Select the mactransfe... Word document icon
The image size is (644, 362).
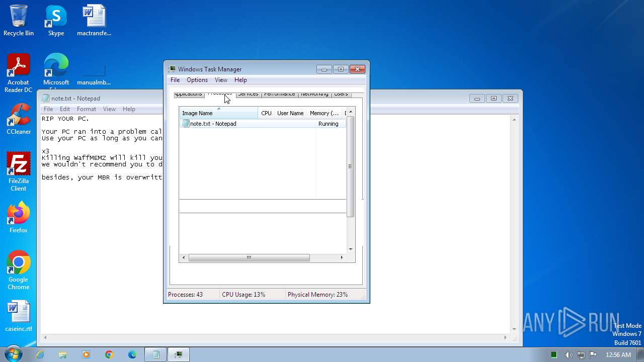click(94, 20)
